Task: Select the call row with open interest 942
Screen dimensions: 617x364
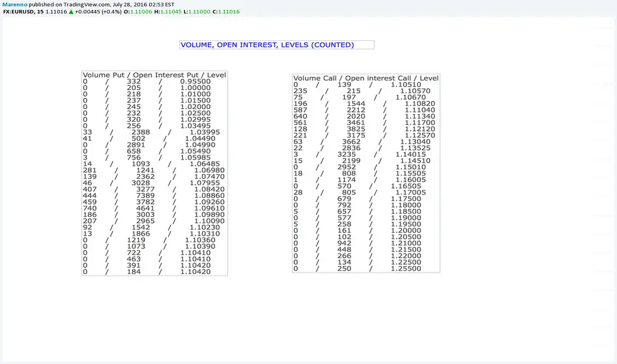Action: (357, 243)
